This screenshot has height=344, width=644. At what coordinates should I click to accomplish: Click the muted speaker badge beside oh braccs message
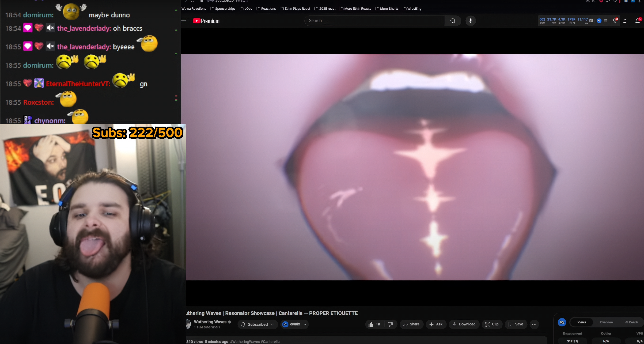click(x=50, y=28)
